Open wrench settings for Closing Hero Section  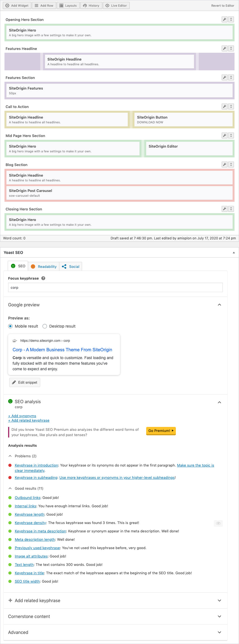224,209
